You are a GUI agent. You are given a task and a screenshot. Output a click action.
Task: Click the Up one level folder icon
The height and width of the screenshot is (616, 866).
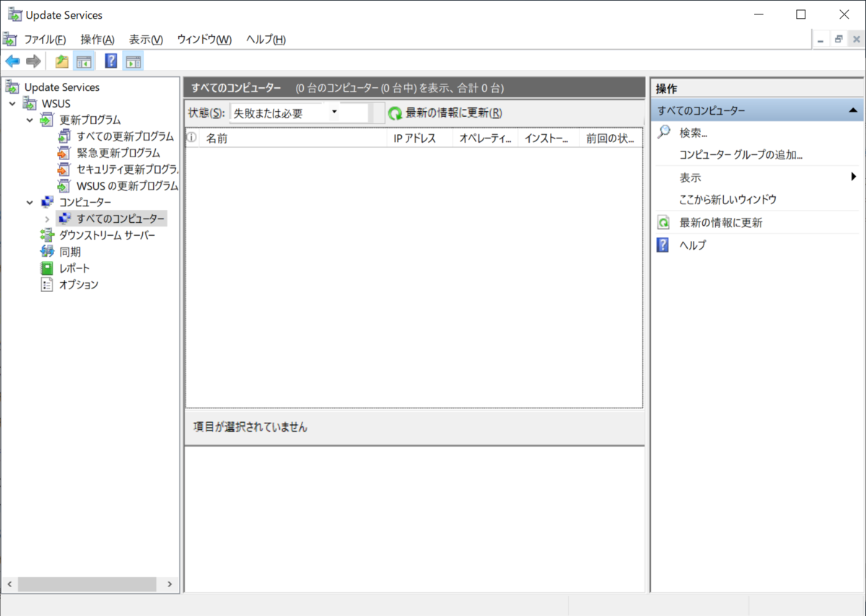coord(62,61)
